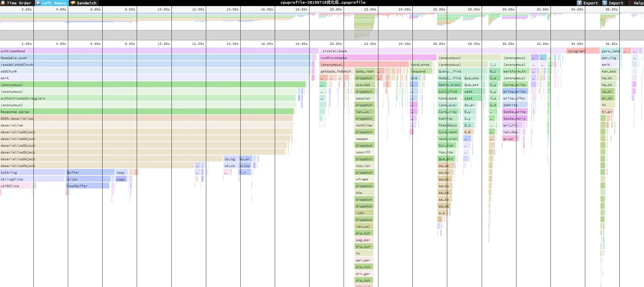Viewport: 644px width, 287px height.
Task: Select the Writa…write frame
Action: coord(515,91)
